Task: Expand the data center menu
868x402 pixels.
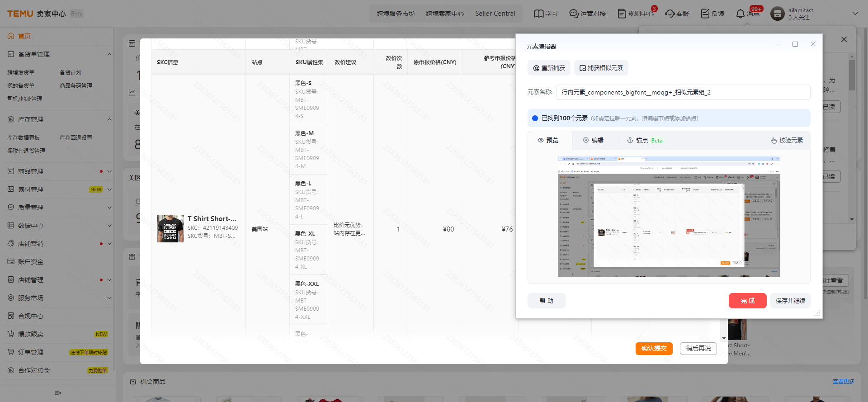Action: [109, 226]
